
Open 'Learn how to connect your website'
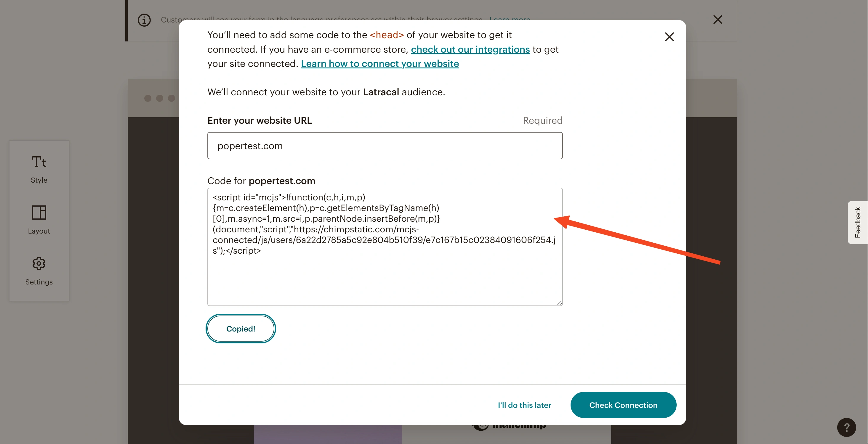point(380,63)
